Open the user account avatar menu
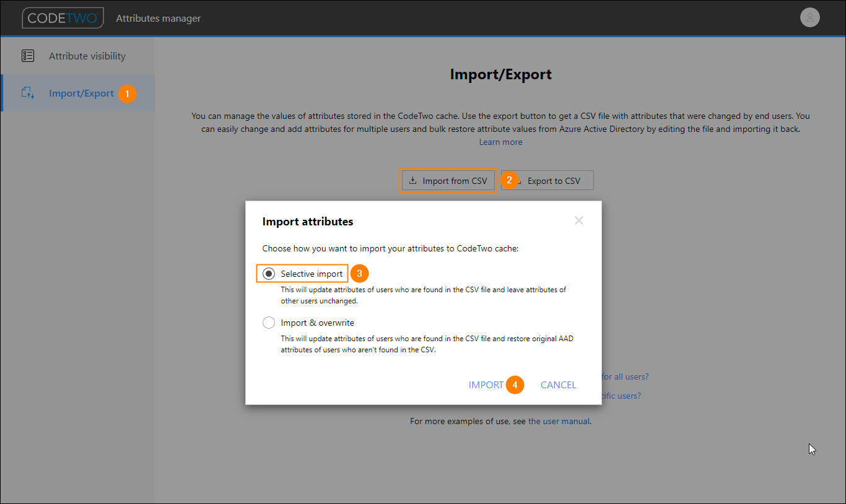Image resolution: width=846 pixels, height=504 pixels. (809, 17)
